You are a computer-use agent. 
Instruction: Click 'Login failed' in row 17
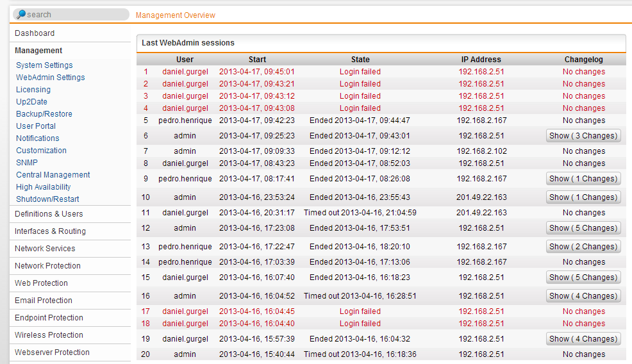(x=360, y=311)
